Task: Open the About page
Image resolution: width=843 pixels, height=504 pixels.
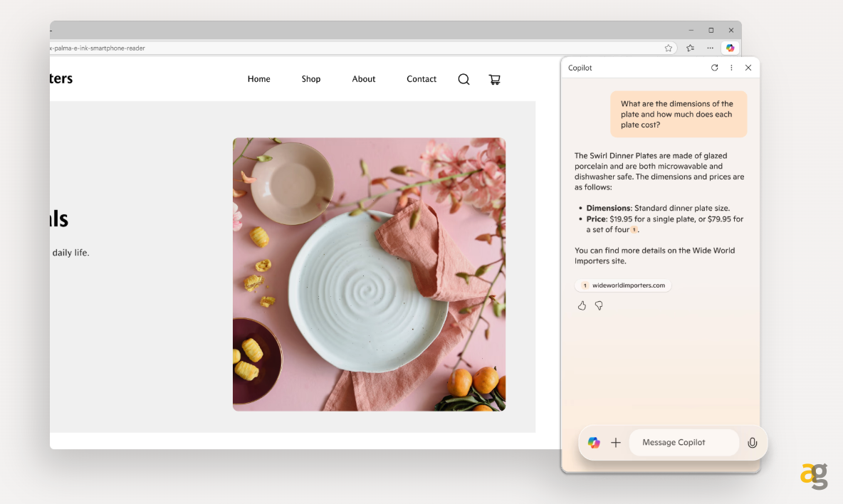Action: point(363,79)
